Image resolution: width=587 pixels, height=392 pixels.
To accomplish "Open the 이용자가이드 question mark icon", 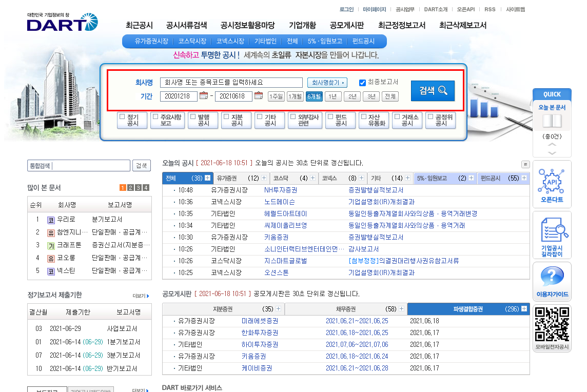I will (552, 277).
